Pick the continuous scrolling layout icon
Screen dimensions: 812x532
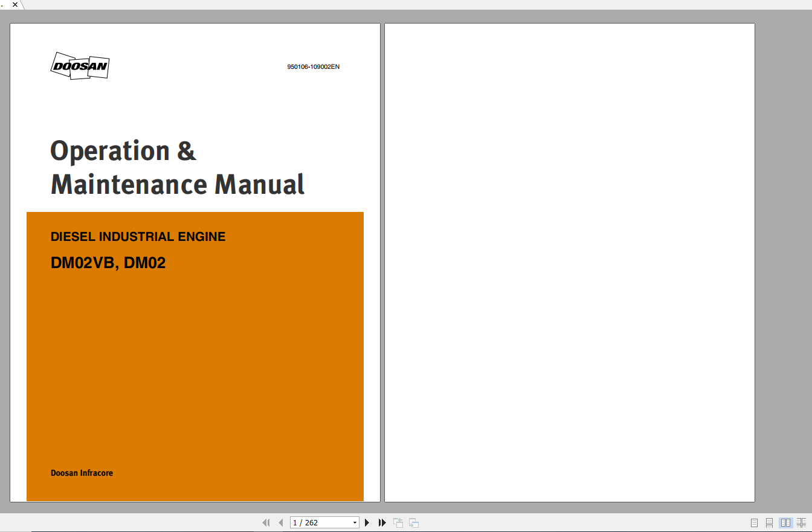coord(768,522)
